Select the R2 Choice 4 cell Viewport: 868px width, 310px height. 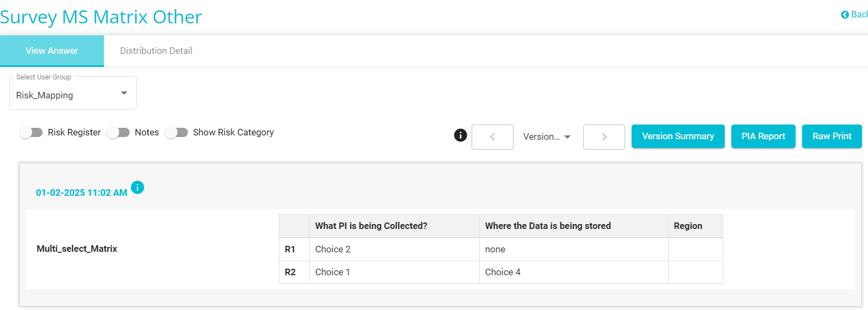click(574, 272)
